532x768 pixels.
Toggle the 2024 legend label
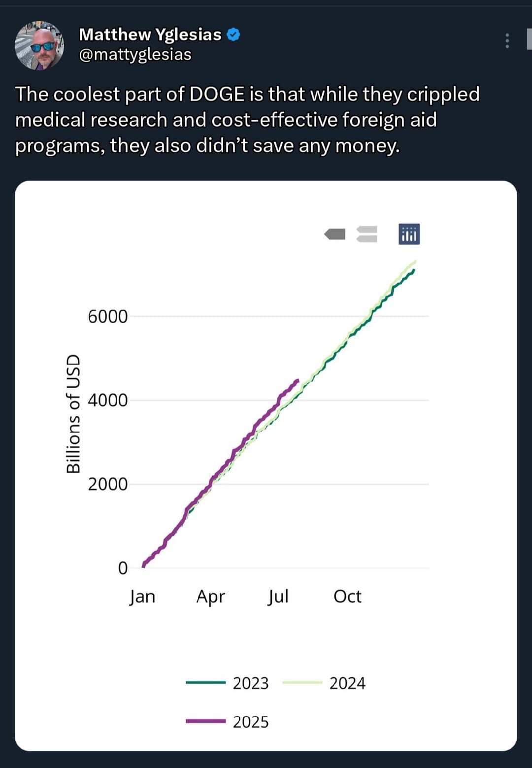point(347,683)
